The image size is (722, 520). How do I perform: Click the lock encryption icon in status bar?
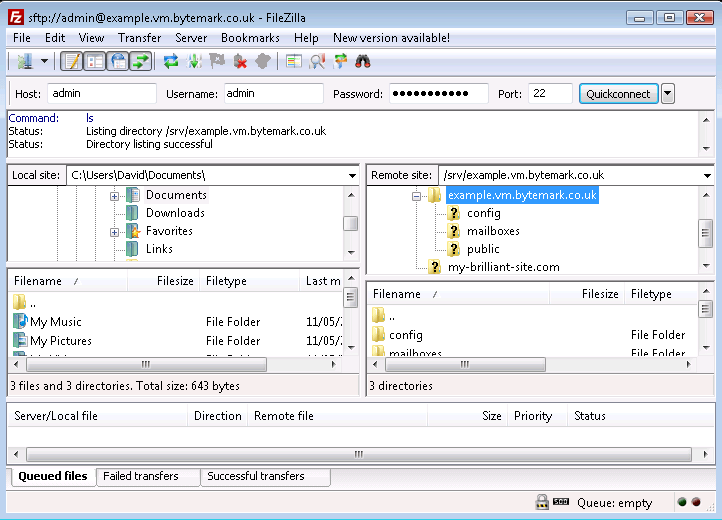tap(541, 502)
